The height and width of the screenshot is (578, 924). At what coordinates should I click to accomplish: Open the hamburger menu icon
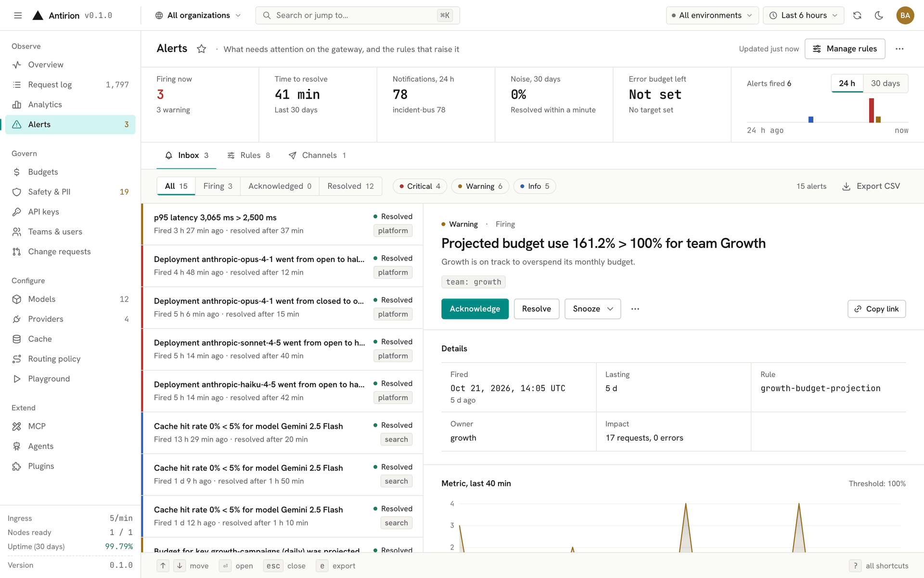18,15
